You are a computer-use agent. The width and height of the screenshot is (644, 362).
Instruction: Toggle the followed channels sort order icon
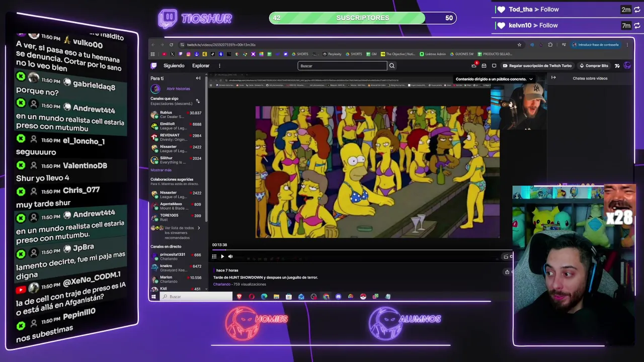pyautogui.click(x=198, y=101)
